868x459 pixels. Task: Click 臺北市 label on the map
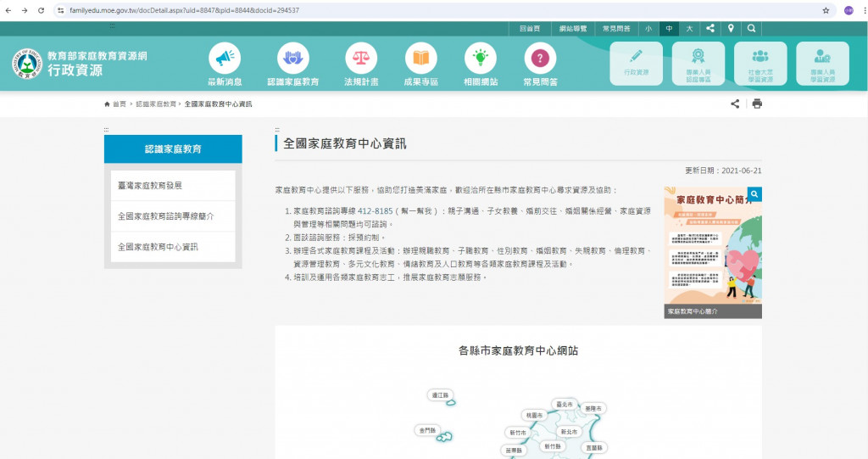pos(564,405)
